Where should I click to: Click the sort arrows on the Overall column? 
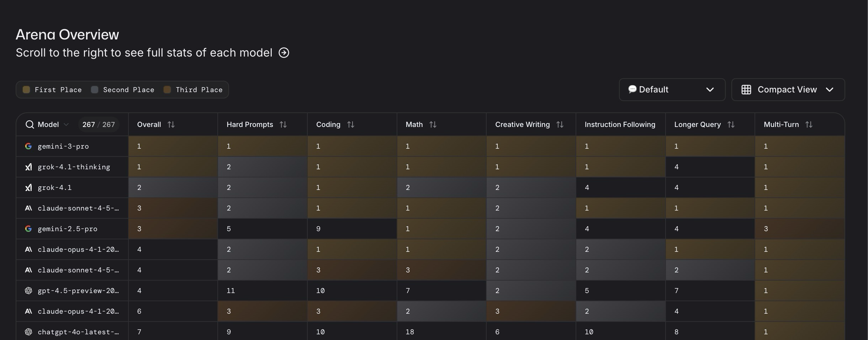coord(171,124)
